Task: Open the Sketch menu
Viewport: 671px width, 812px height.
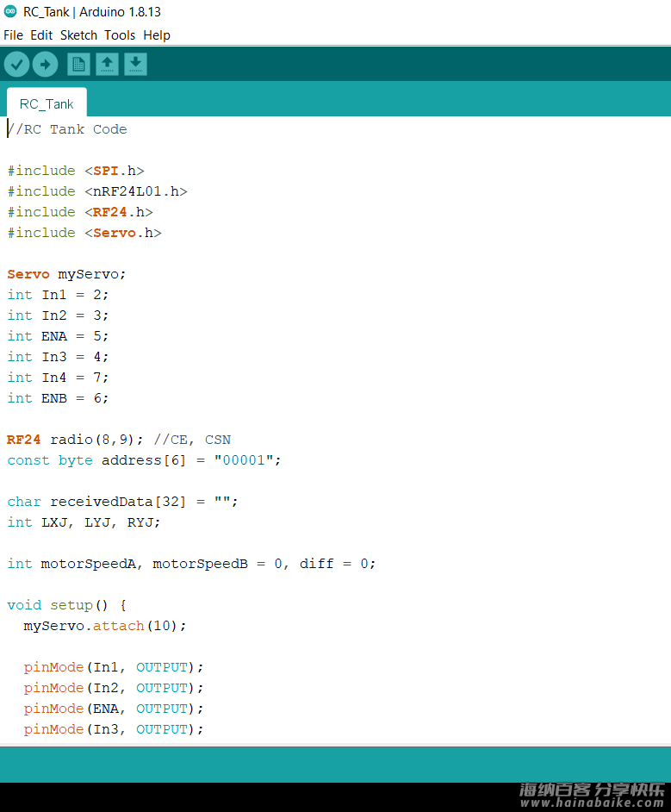Action: coord(78,35)
